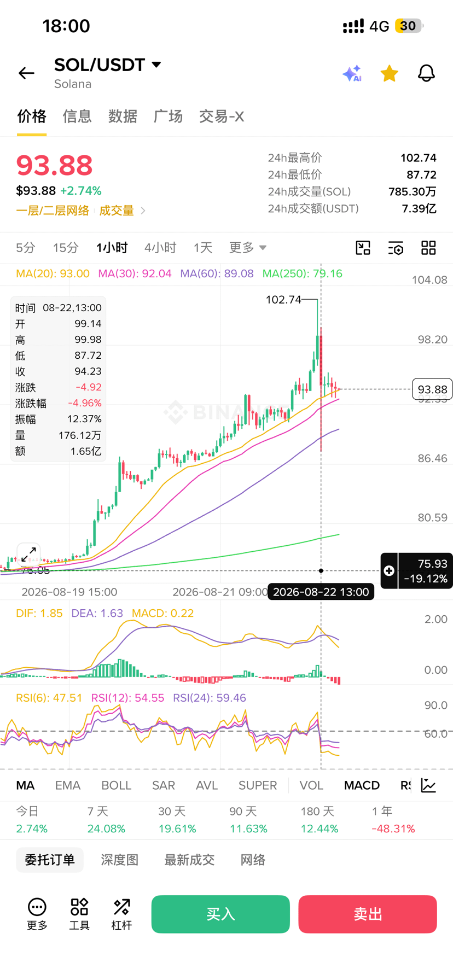Tap the green 买入 button
This screenshot has width=453, height=980.
tap(220, 914)
